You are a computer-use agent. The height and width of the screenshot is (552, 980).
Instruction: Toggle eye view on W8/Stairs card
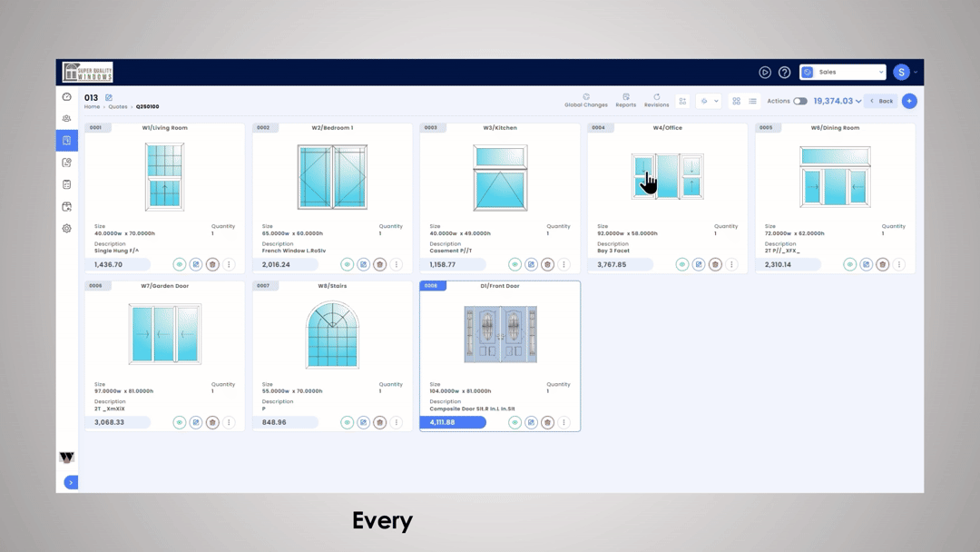(347, 422)
